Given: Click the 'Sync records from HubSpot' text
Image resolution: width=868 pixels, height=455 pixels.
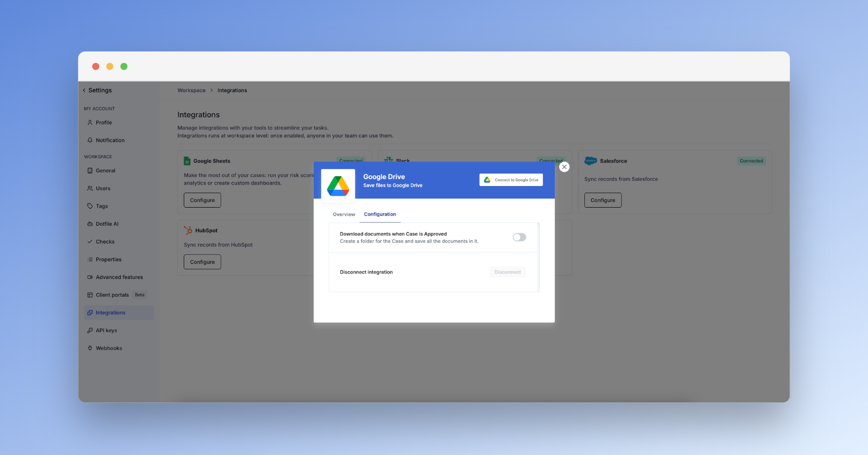Looking at the screenshot, I should pyautogui.click(x=218, y=245).
